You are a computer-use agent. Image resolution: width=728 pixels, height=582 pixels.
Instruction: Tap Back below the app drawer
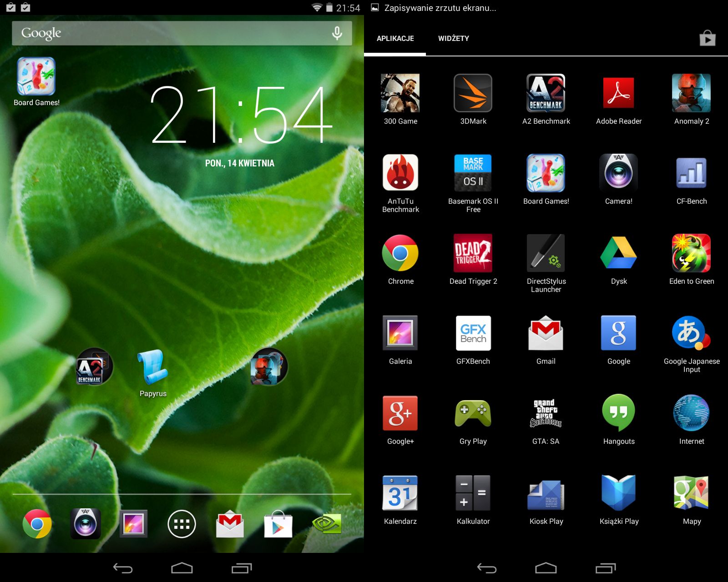(x=487, y=568)
